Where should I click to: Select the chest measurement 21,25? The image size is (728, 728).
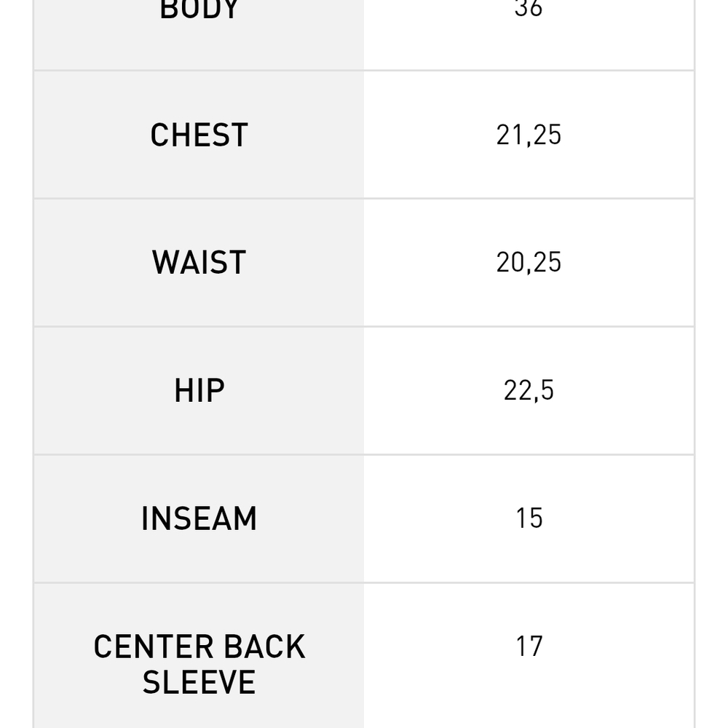(529, 135)
